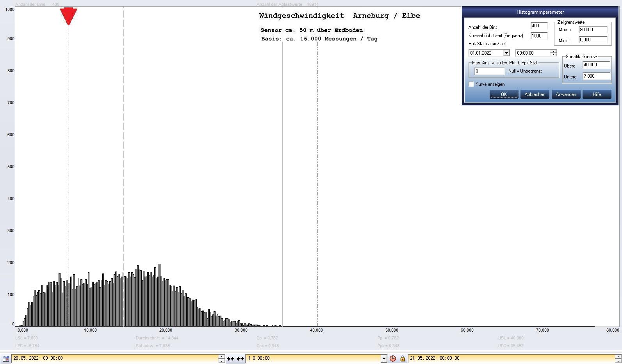622x364 pixels.
Task: Click the end date spinner at 21.05.2022
Action: [x=618, y=359]
